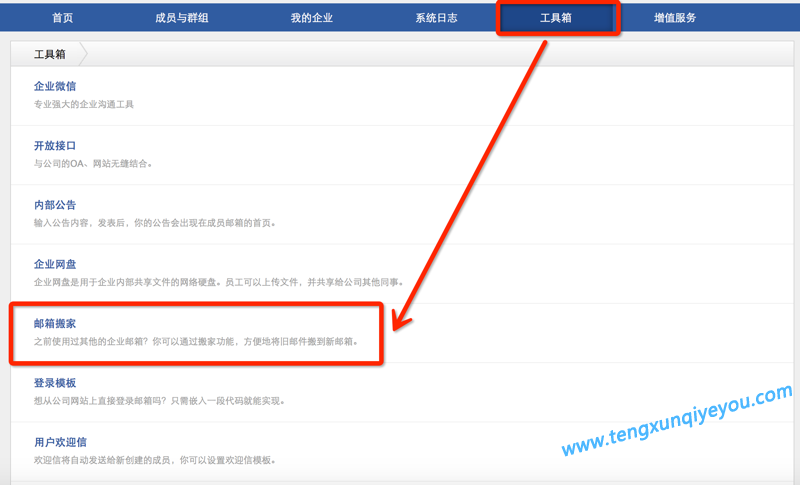Switch to 成员与群组 tab
800x485 pixels.
click(182, 18)
